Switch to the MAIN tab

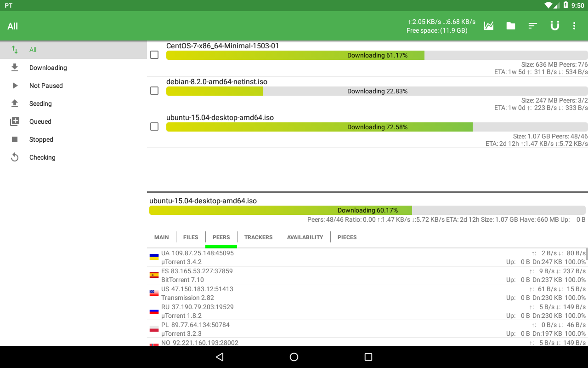tap(161, 237)
